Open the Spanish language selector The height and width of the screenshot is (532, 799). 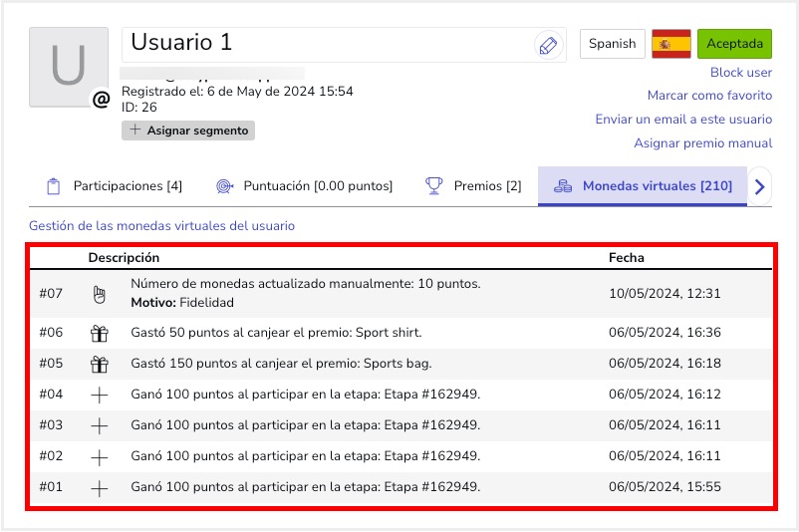click(x=612, y=44)
